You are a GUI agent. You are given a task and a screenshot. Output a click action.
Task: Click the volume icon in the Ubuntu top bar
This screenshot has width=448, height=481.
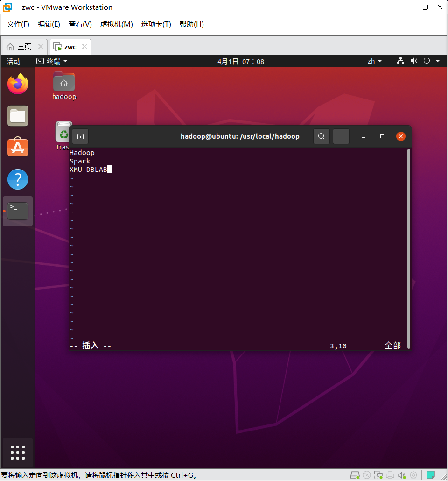coord(413,61)
